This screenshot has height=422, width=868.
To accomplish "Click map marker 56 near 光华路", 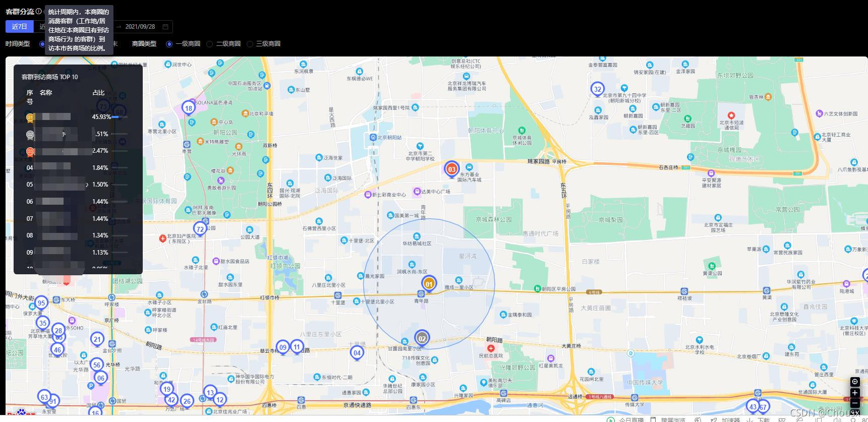I will coord(97,365).
